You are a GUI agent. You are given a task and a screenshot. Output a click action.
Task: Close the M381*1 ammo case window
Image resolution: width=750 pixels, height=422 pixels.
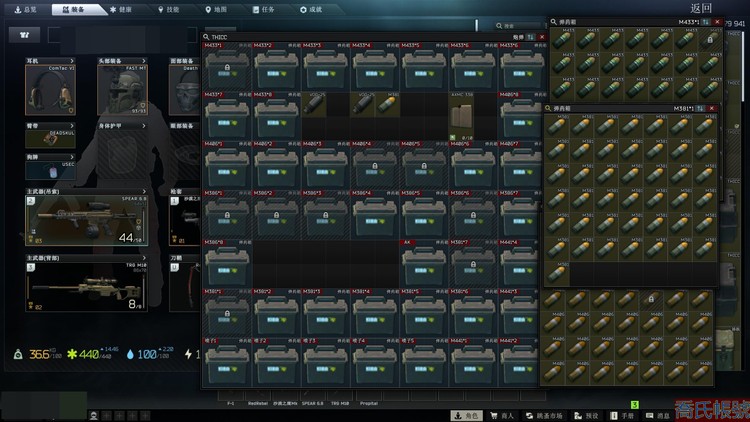[x=713, y=107]
